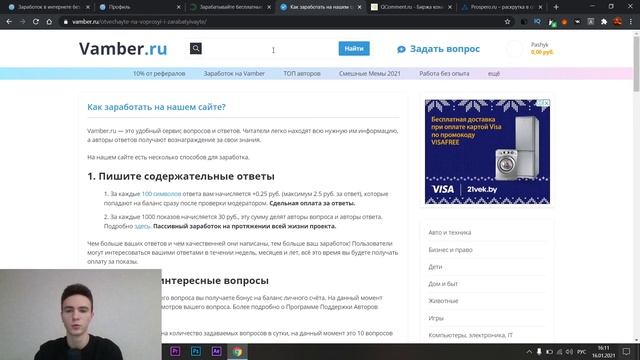Image resolution: width=640 pixels, height=360 pixels.
Task: Launch After Effects from the taskbar
Action: (216, 351)
